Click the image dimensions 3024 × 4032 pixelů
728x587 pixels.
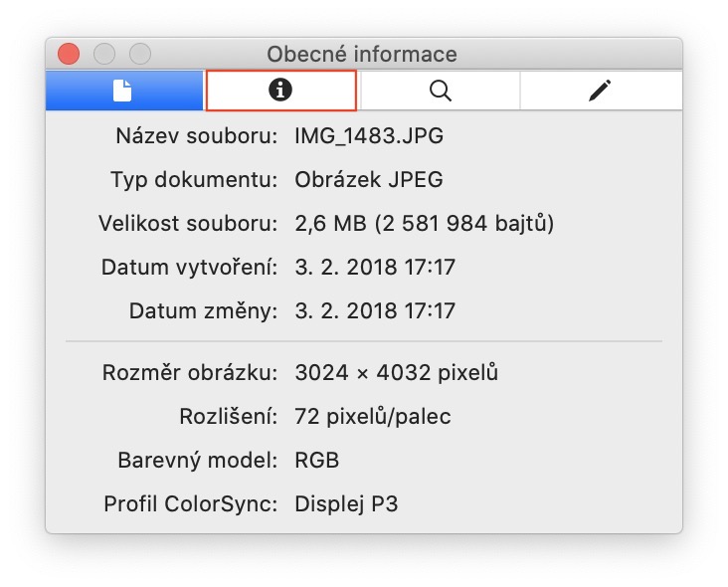tap(396, 373)
